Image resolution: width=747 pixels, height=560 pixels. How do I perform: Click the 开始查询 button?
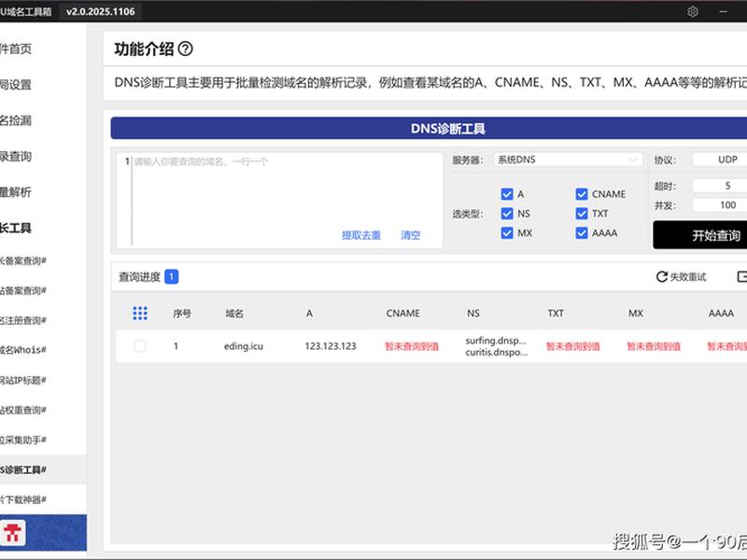(700, 235)
